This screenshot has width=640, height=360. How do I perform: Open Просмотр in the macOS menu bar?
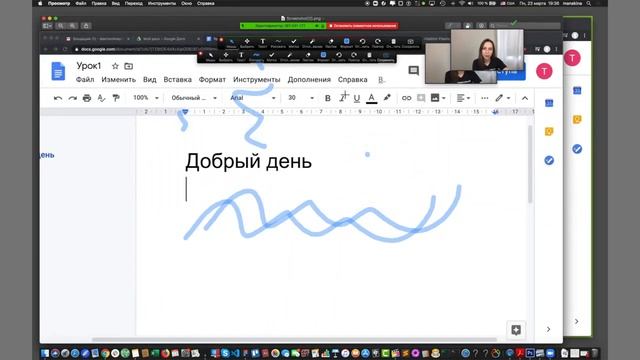(x=59, y=3)
